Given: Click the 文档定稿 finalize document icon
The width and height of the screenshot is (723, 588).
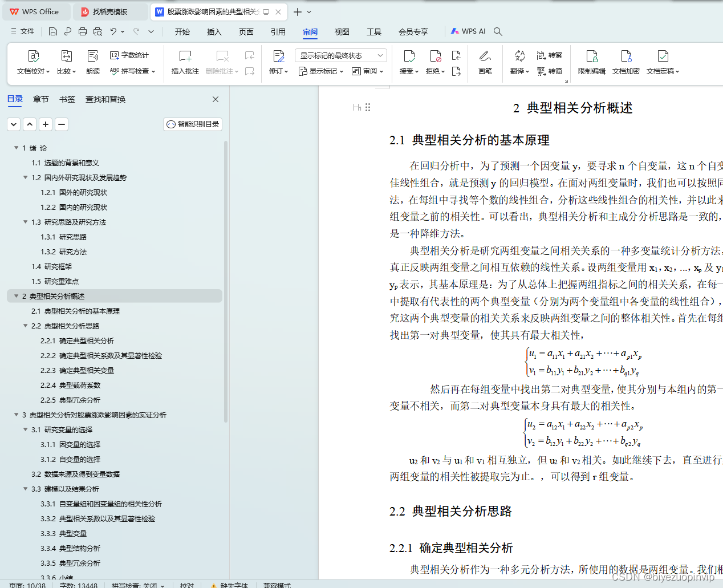Looking at the screenshot, I should click(x=663, y=56).
